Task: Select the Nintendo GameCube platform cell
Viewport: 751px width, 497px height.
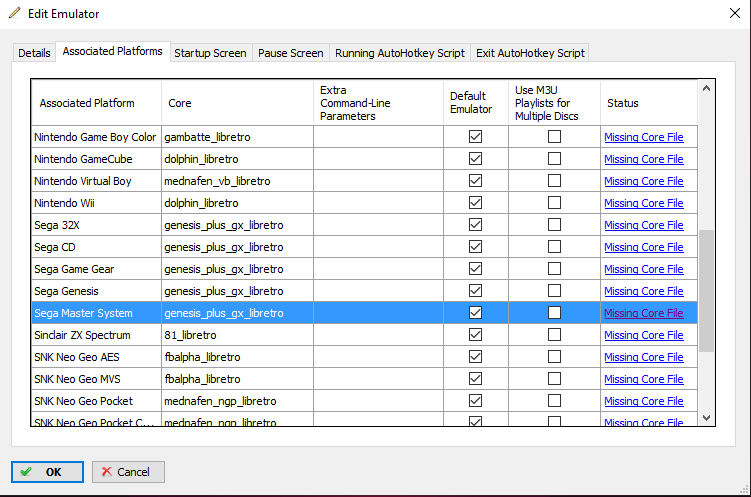Action: tap(97, 158)
